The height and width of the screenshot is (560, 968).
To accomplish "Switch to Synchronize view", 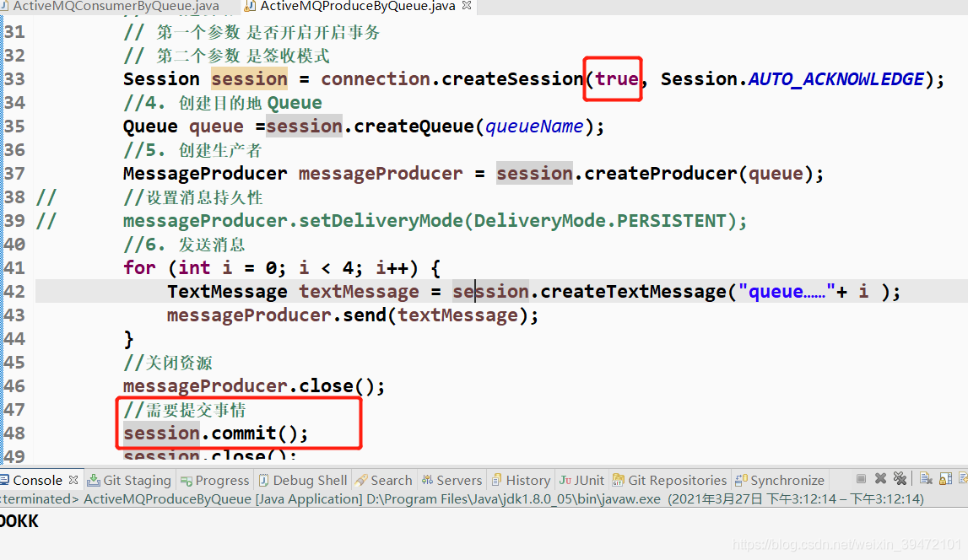I will pos(780,480).
